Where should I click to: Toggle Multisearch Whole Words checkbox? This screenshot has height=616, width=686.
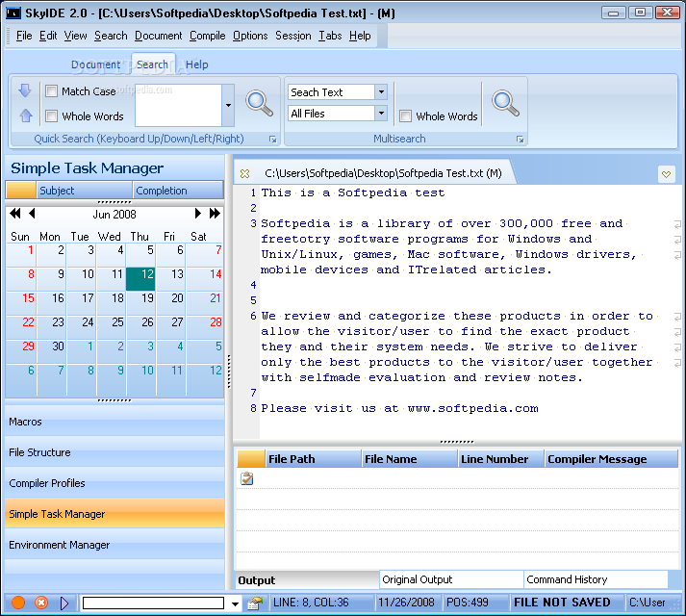point(406,116)
